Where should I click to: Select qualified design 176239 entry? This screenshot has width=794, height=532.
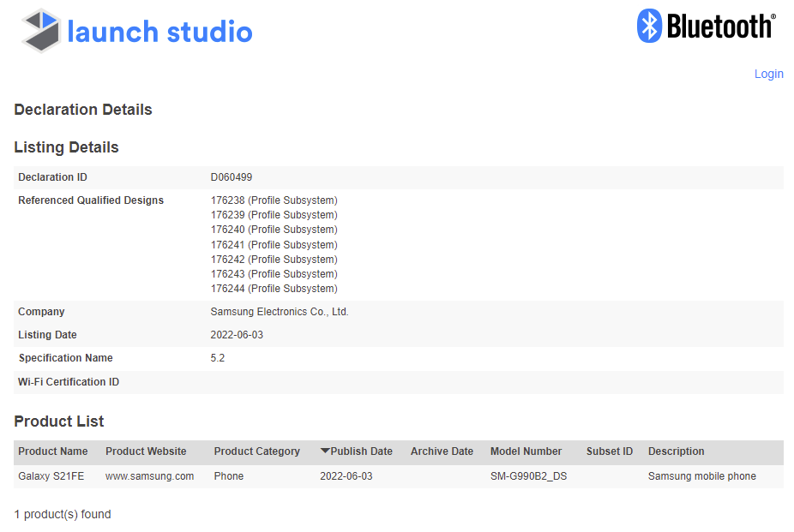pyautogui.click(x=274, y=215)
